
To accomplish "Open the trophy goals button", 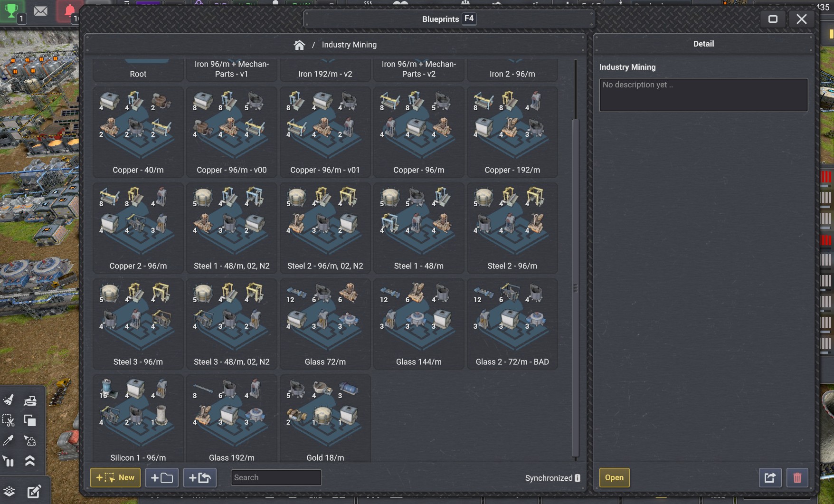I will 12,11.
